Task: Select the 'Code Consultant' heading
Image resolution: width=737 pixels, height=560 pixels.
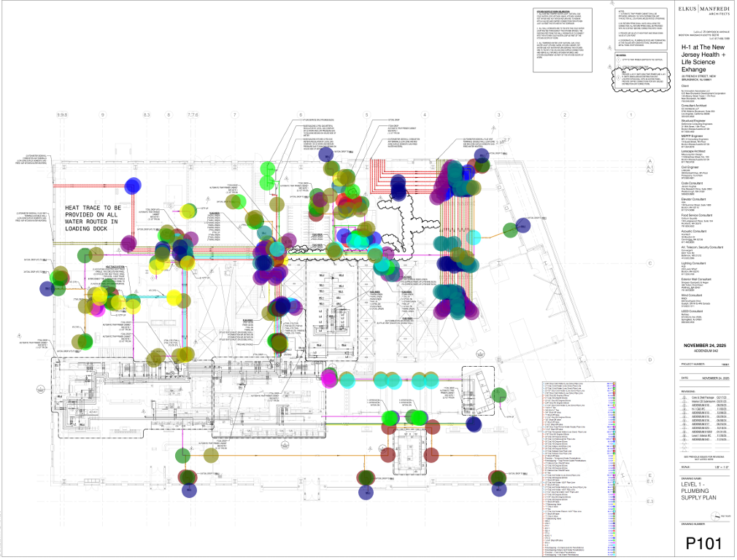Action: tap(692, 183)
